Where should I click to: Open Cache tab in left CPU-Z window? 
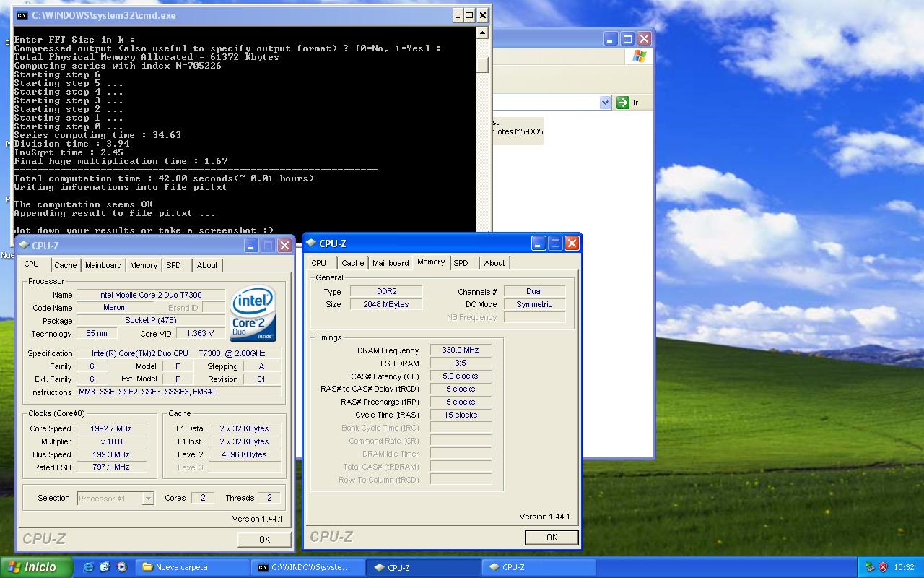65,265
